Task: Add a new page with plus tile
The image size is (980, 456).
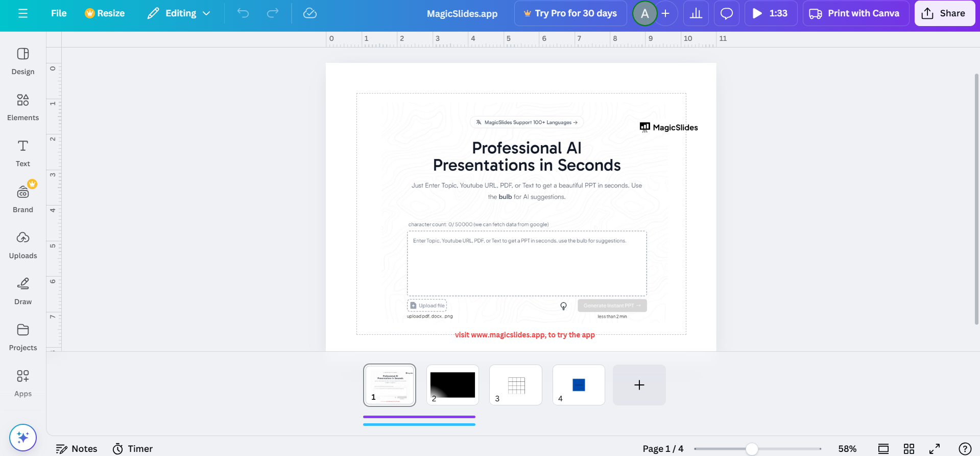Action: click(639, 385)
